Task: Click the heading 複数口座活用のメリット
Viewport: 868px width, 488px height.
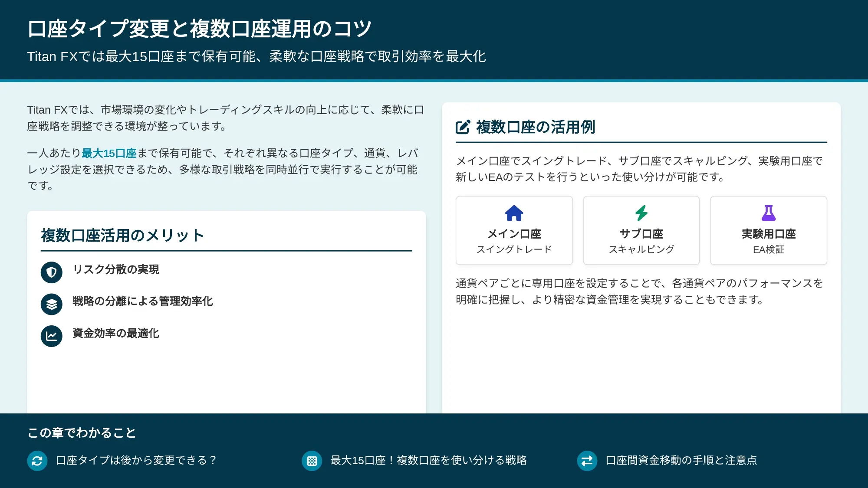Action: tap(122, 236)
